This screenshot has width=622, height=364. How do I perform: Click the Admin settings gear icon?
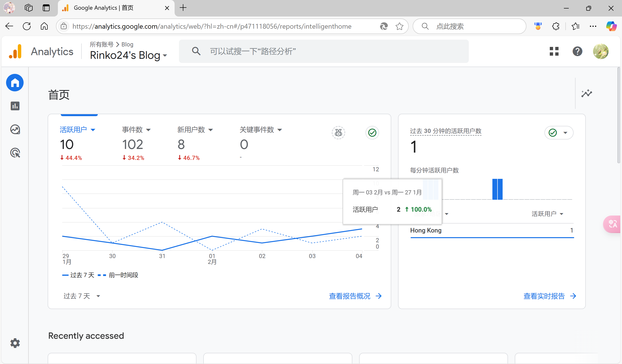coord(15,343)
